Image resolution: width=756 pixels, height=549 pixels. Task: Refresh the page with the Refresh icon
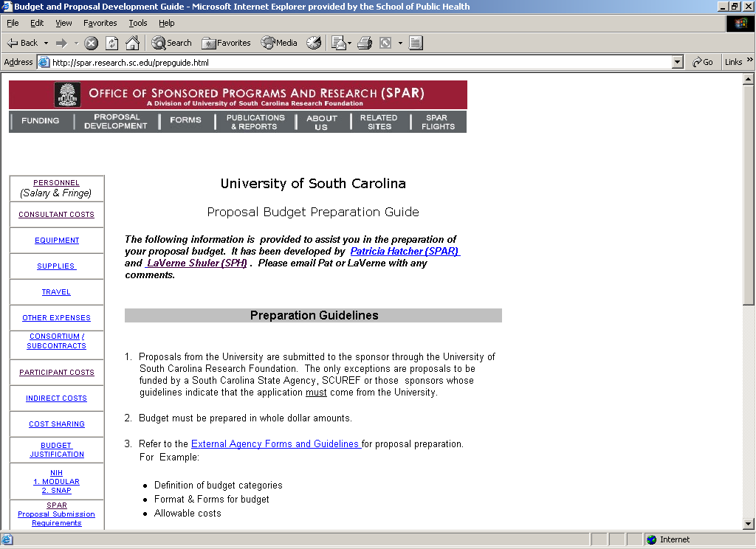[x=112, y=44]
